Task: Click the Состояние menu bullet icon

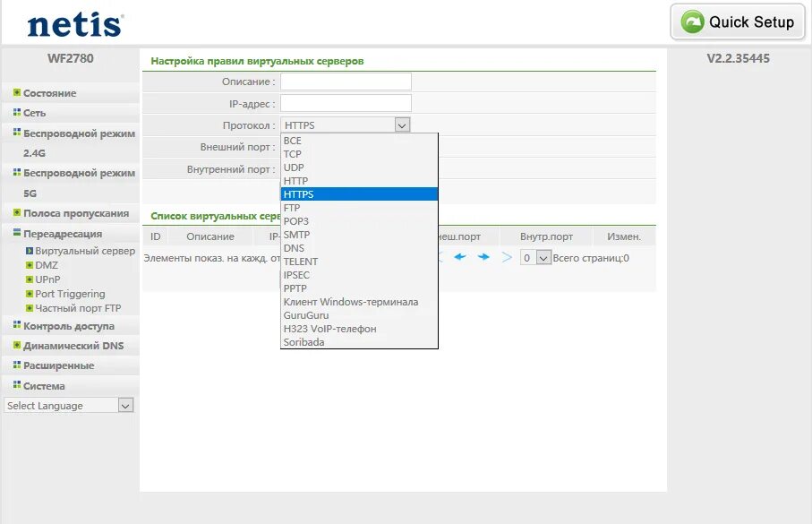Action: pos(17,93)
